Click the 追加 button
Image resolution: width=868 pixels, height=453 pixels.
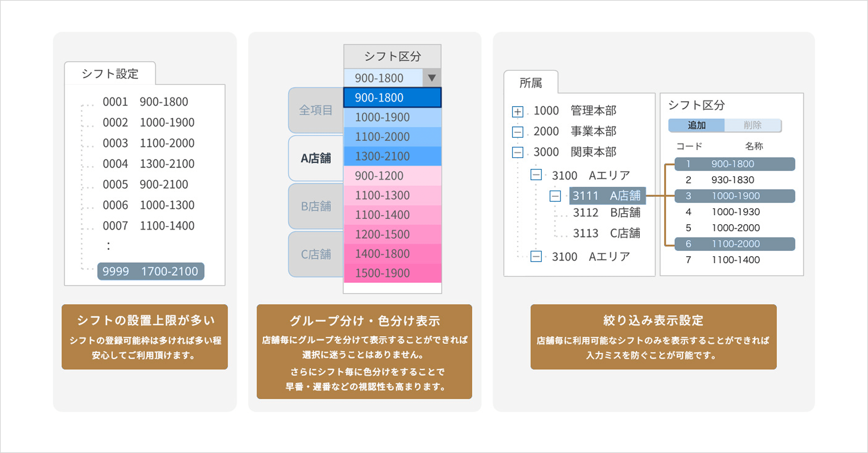click(696, 125)
